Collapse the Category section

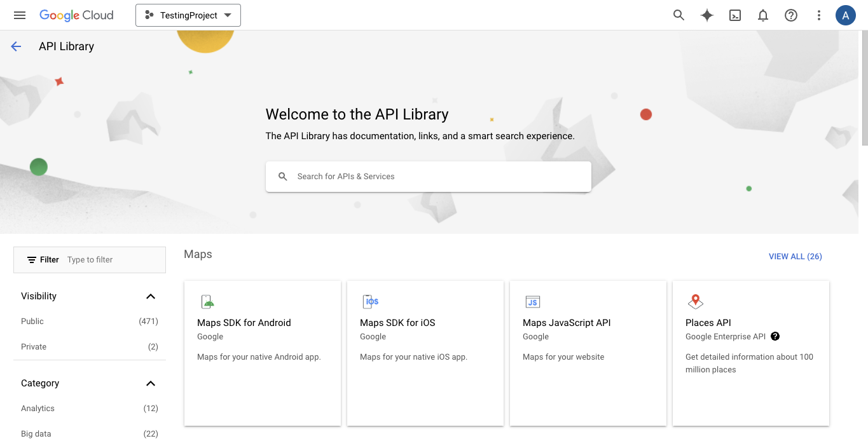click(x=151, y=383)
